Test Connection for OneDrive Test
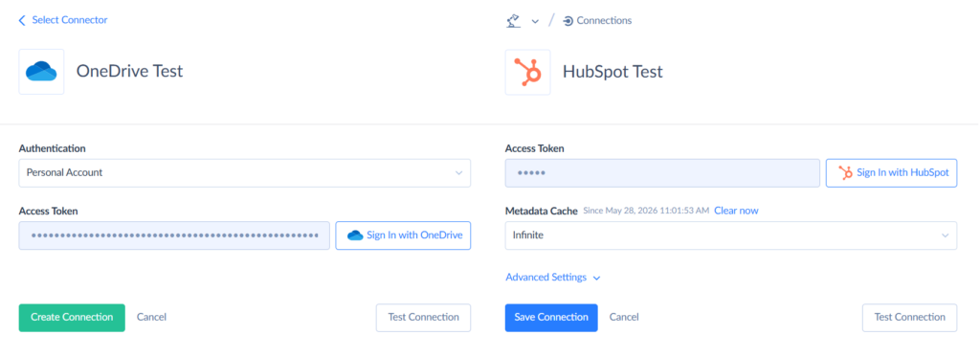The width and height of the screenshot is (980, 358). 423,318
